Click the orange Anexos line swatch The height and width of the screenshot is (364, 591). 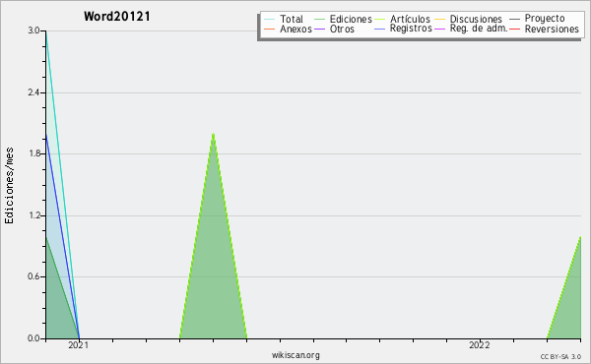click(x=270, y=29)
